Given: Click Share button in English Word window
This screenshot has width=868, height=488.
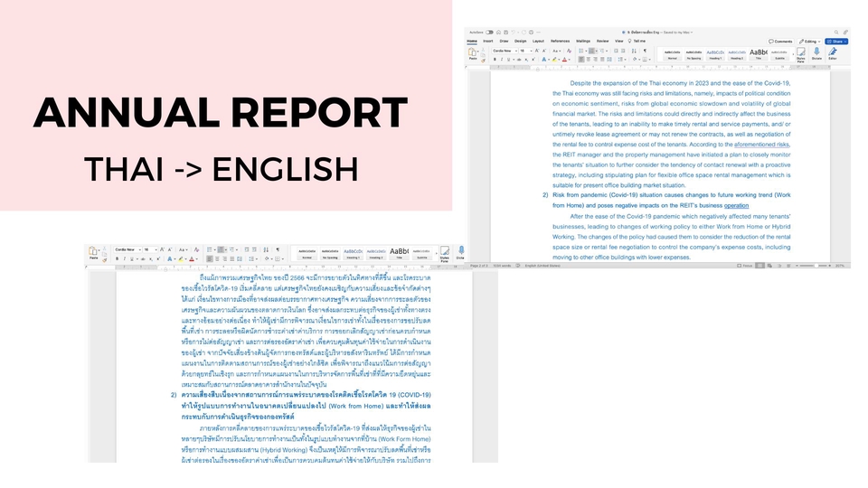Looking at the screenshot, I should 836,42.
